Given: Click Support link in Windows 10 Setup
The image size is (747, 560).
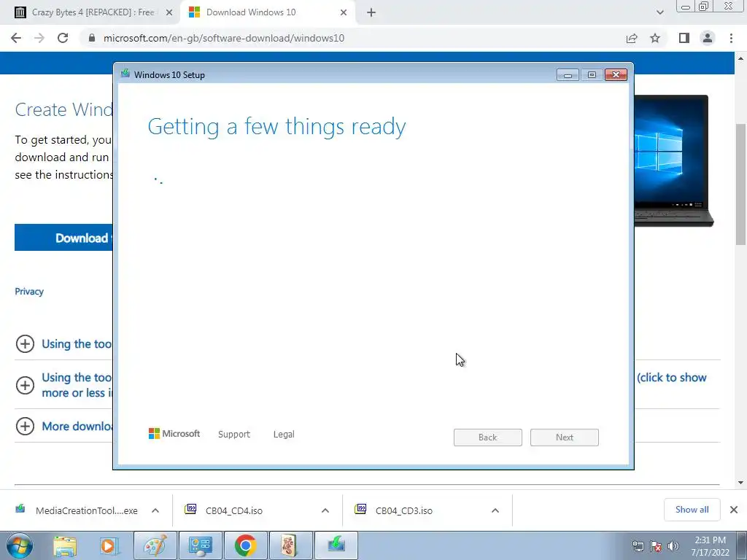Looking at the screenshot, I should (234, 435).
